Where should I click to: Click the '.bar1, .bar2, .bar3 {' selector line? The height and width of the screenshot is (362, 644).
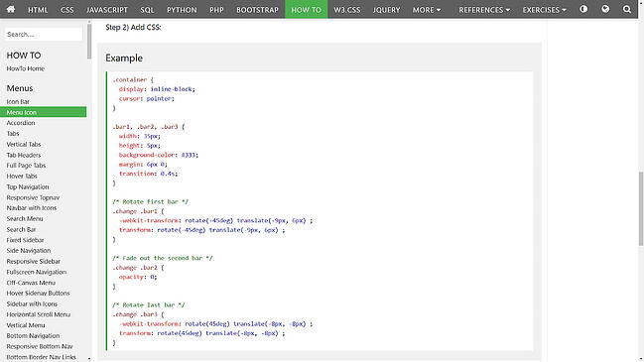click(x=149, y=126)
